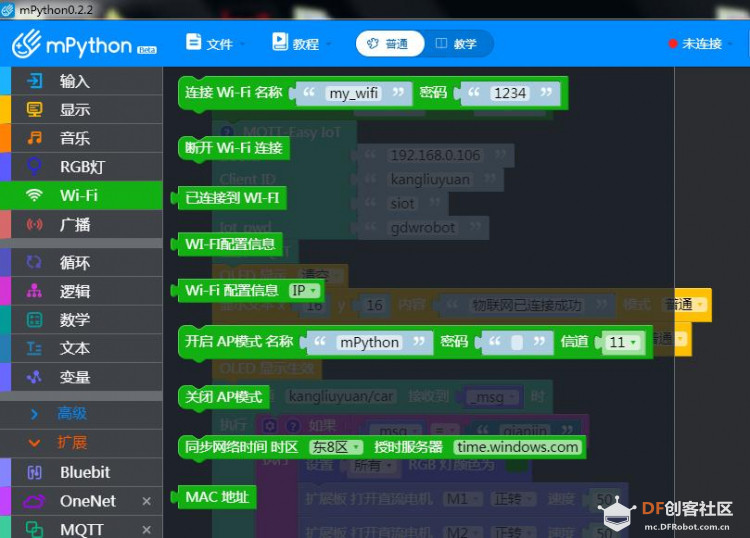Click the 循环 loop category icon
Viewport: 750px width, 538px height.
pos(34,262)
